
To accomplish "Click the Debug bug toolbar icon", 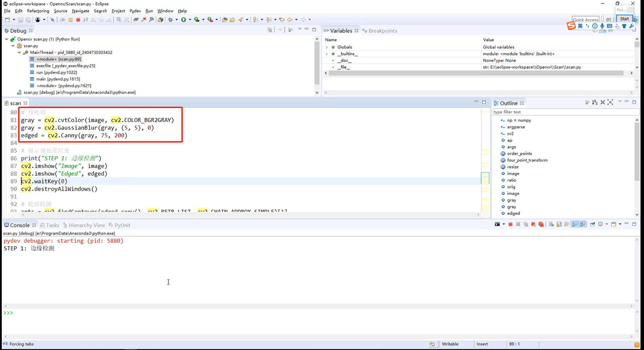I will [171, 20].
